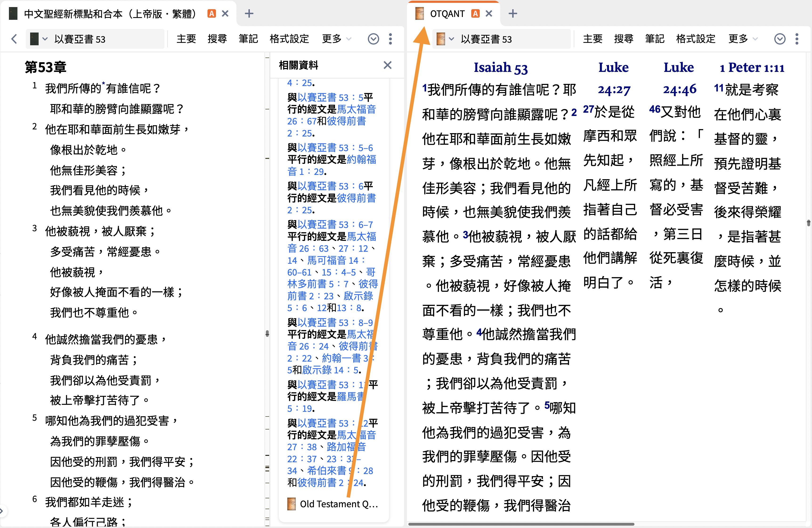
Task: Expand the right pane resource dropdown chevron
Action: point(451,39)
